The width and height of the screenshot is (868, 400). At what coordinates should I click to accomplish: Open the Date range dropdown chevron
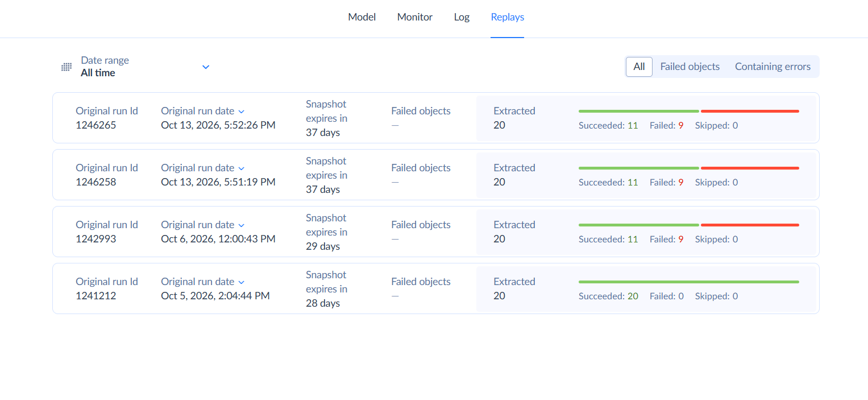[x=206, y=67]
